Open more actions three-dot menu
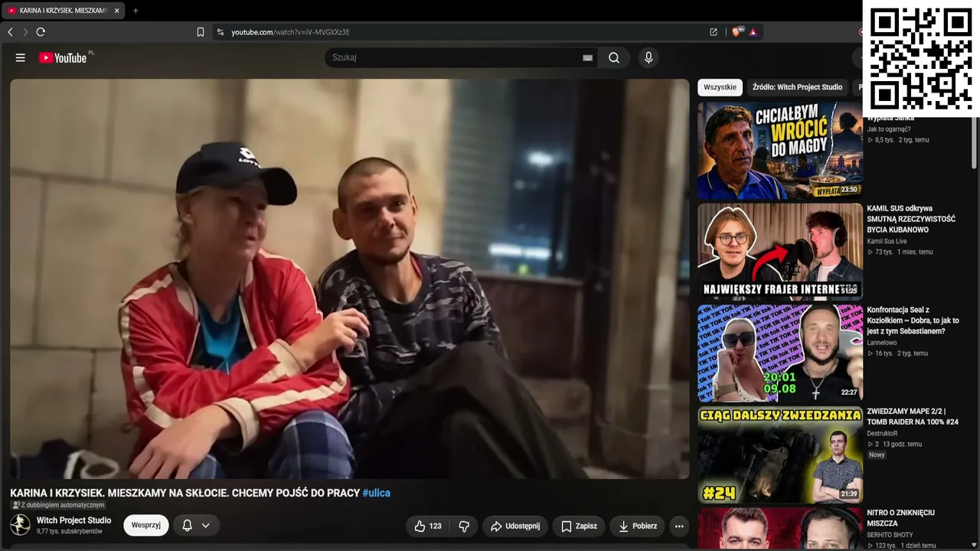The image size is (980, 551). (x=678, y=527)
